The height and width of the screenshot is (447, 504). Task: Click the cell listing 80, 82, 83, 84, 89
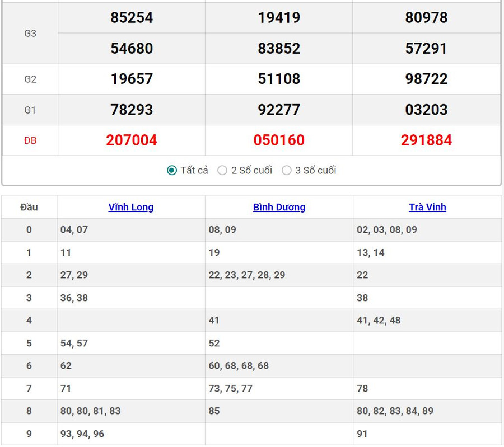[x=395, y=411]
